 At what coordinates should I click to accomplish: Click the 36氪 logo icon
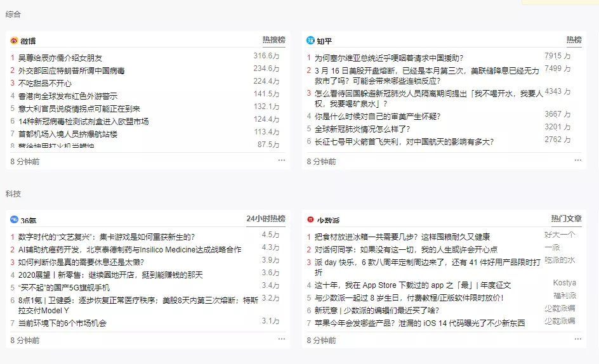[x=14, y=219]
